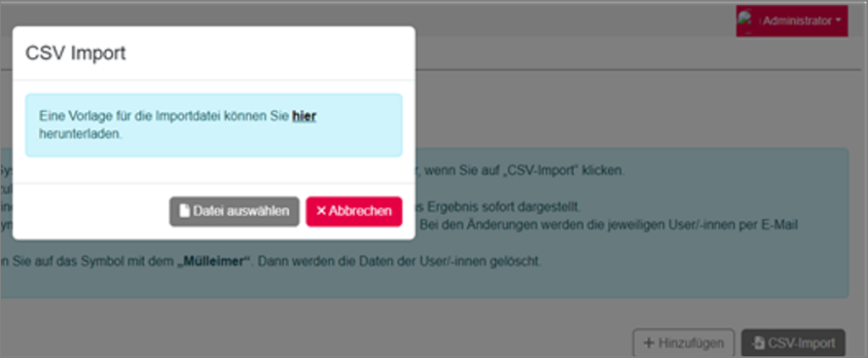The height and width of the screenshot is (358, 868).
Task: Click the caret arrow beside Administrator
Action: [x=837, y=21]
